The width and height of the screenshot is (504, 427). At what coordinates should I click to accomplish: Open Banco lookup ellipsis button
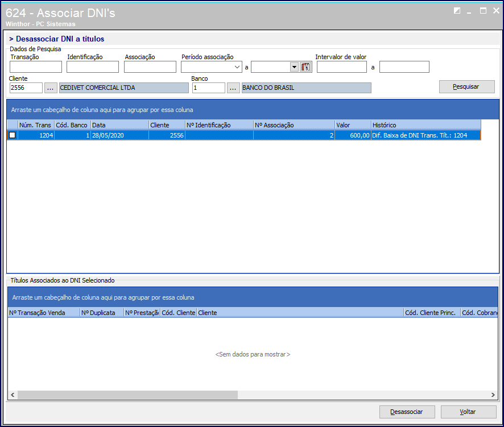233,88
